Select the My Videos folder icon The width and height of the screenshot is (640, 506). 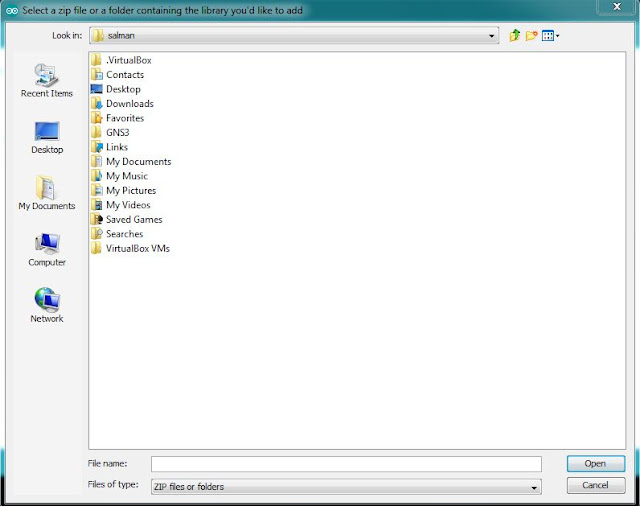[97, 205]
